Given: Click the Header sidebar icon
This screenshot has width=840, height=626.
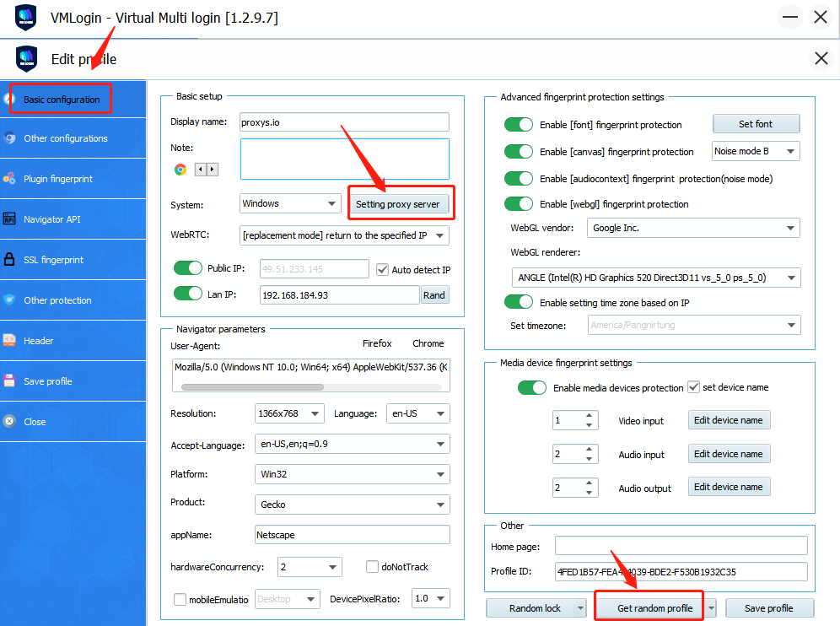Looking at the screenshot, I should click(x=9, y=341).
